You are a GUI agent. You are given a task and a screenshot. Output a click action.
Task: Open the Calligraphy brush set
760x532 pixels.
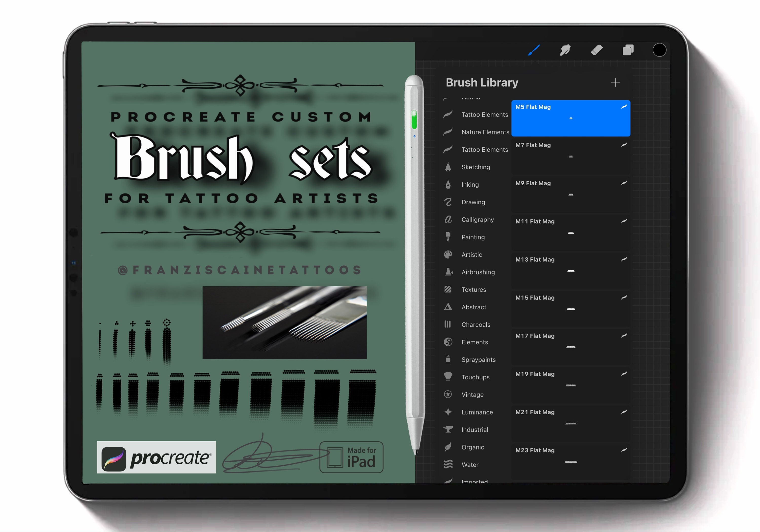(x=475, y=220)
